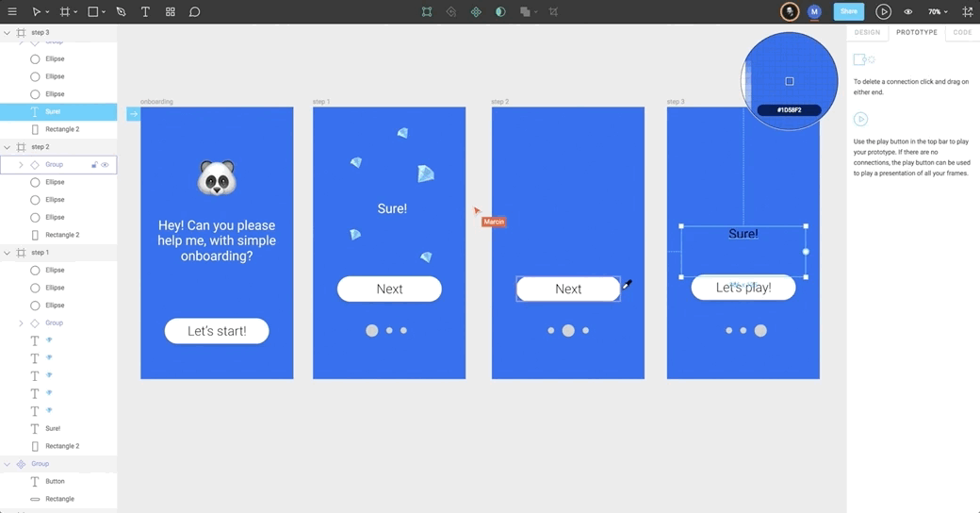Click the Let's start! button on canvas
Viewport: 980px width, 513px height.
tap(217, 331)
